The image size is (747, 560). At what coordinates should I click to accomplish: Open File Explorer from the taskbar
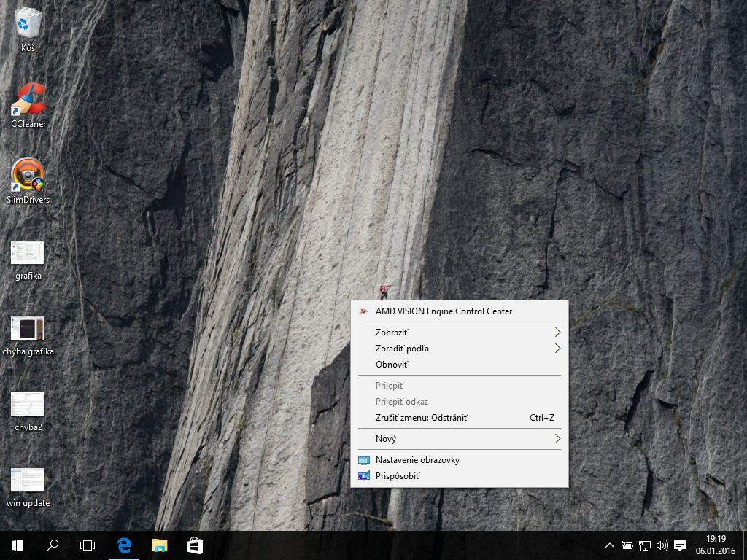click(x=159, y=545)
